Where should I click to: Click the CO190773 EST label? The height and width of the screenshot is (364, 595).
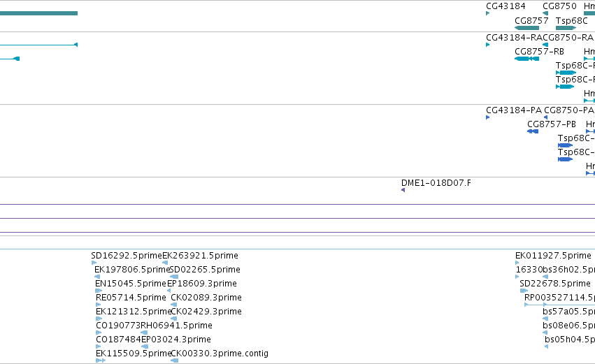click(x=118, y=326)
